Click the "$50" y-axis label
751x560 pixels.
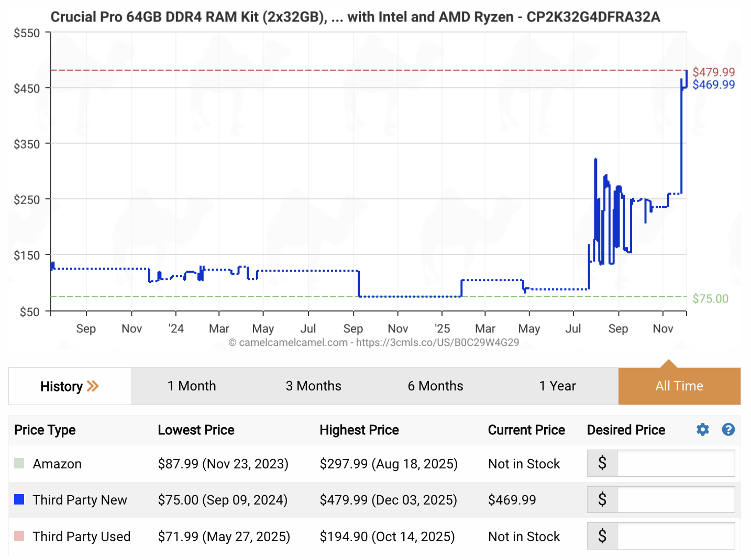[x=29, y=312]
